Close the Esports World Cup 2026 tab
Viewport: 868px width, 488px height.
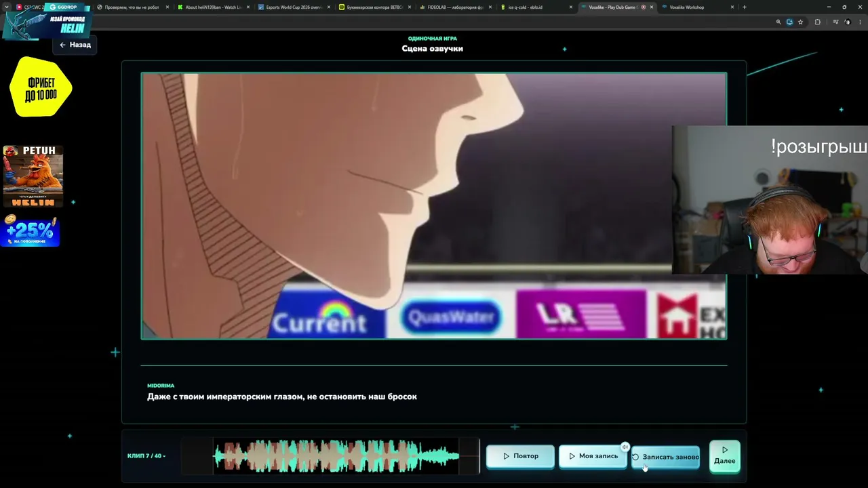coord(328,7)
